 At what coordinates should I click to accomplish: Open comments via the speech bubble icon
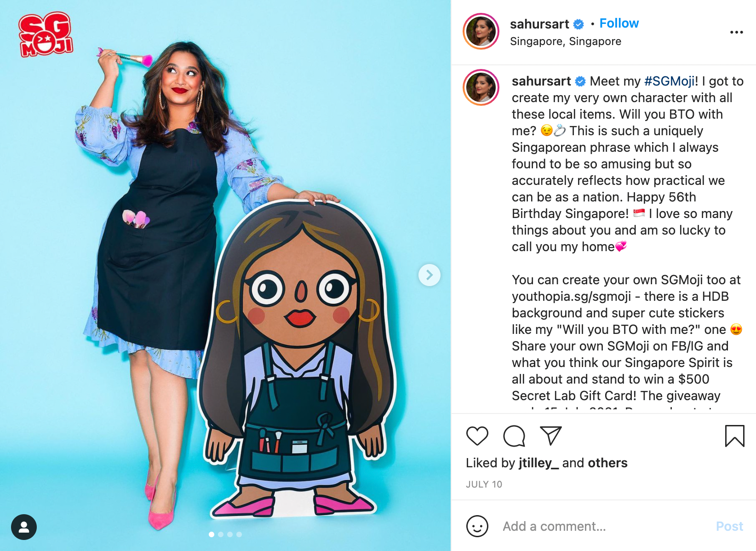[514, 436]
